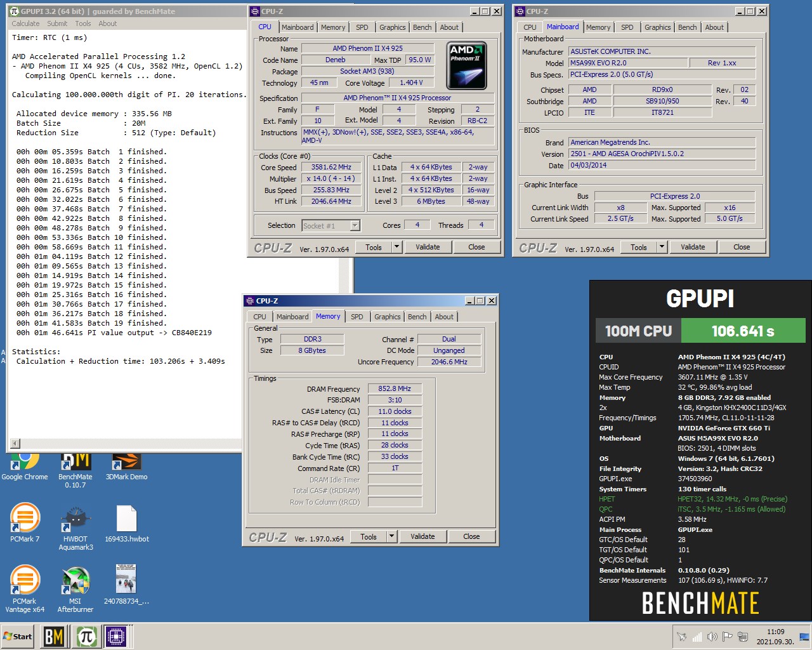812x650 pixels.
Task: Click Close in CPU tab window
Action: click(x=476, y=247)
